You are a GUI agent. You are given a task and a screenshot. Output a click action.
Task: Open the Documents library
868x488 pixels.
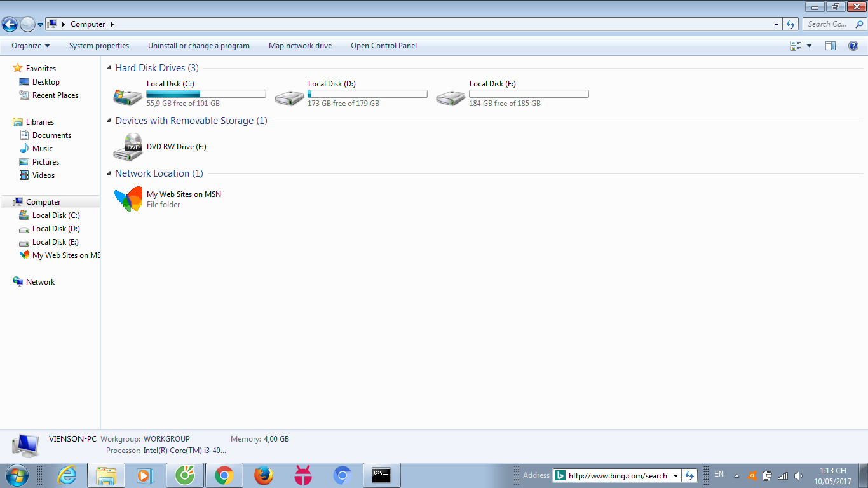pos(51,135)
